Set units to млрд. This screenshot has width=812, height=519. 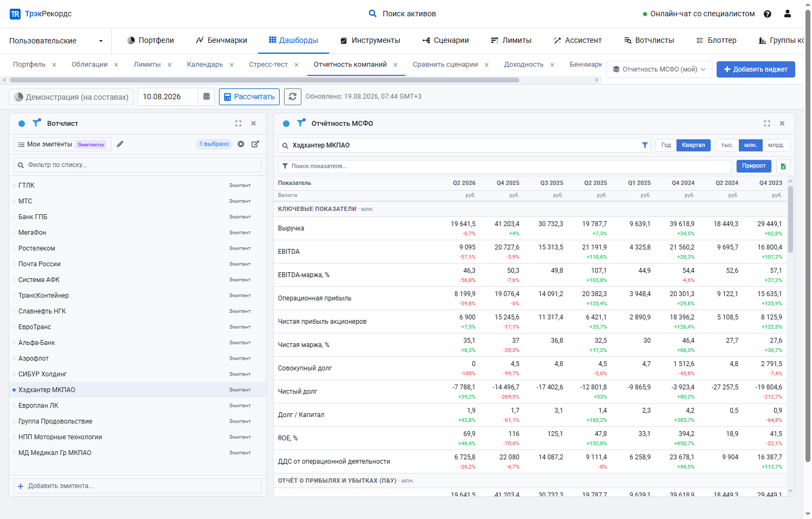pyautogui.click(x=776, y=145)
